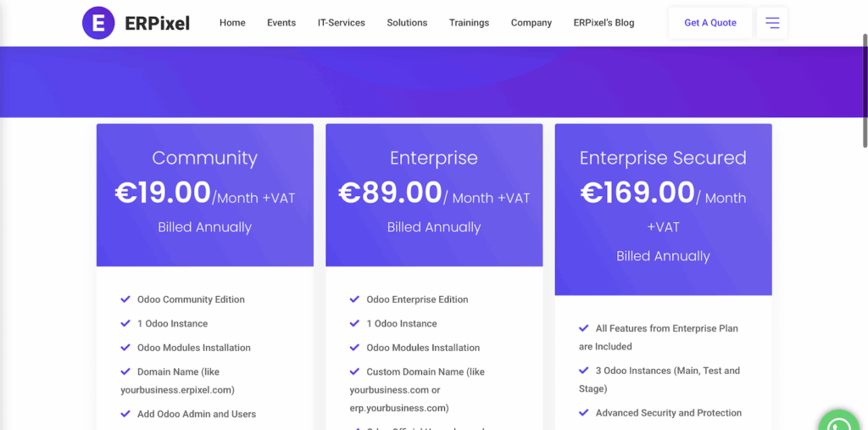The image size is (868, 430).
Task: Click checkmark beside Advanced Security and Protection
Action: click(583, 412)
